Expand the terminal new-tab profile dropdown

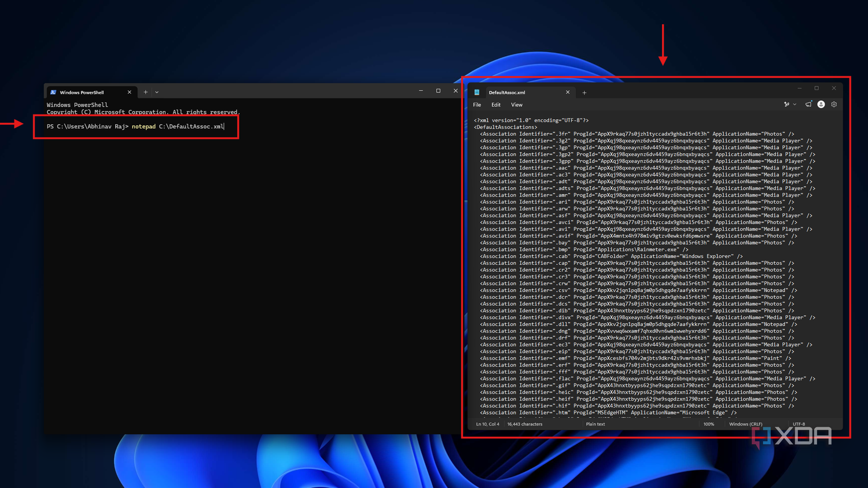(157, 93)
